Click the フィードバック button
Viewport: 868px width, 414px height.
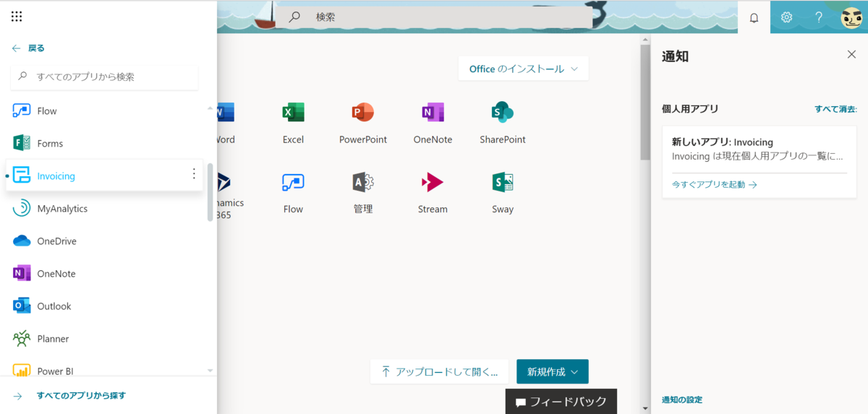tap(561, 401)
